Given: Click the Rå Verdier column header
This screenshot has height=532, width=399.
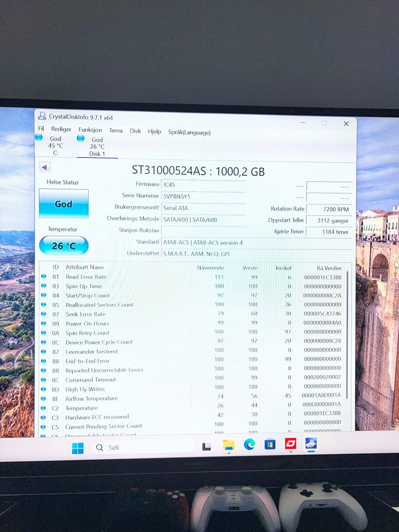Looking at the screenshot, I should point(329,268).
